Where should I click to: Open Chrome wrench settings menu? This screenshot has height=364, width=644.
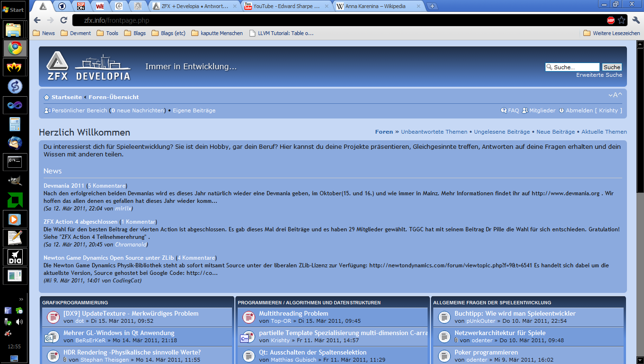point(636,20)
